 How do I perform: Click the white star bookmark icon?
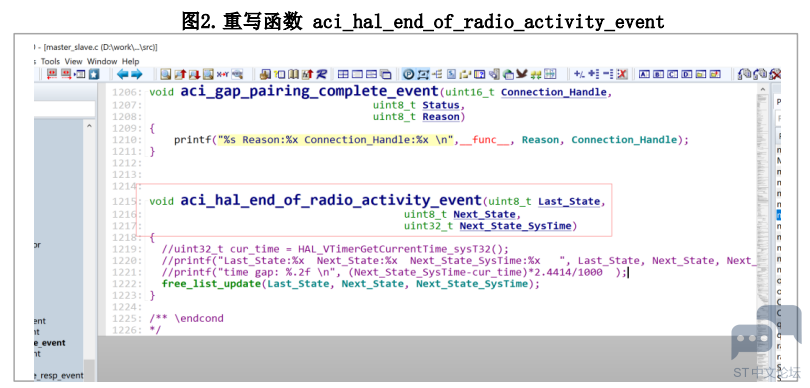(94, 74)
